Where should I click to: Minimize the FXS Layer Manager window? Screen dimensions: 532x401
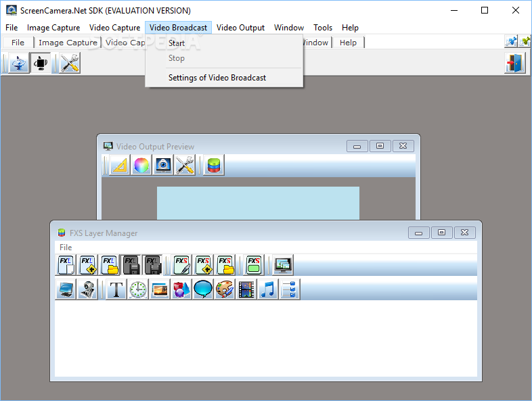point(419,233)
